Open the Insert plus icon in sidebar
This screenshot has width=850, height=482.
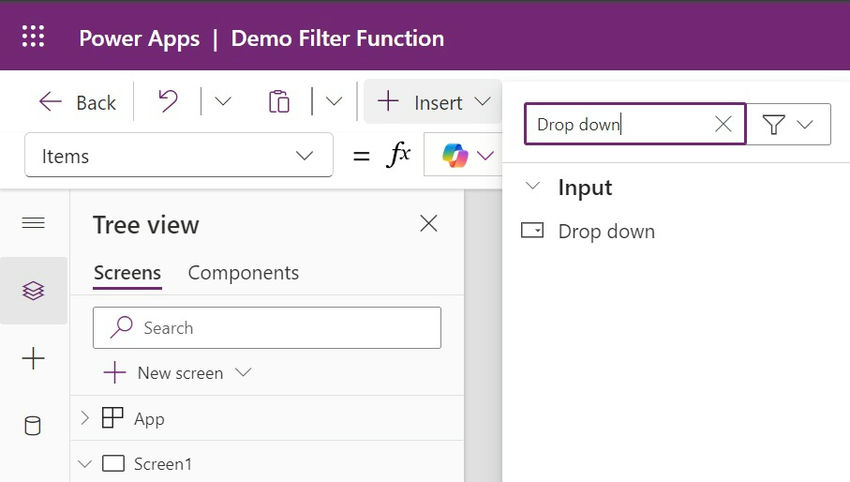click(33, 358)
